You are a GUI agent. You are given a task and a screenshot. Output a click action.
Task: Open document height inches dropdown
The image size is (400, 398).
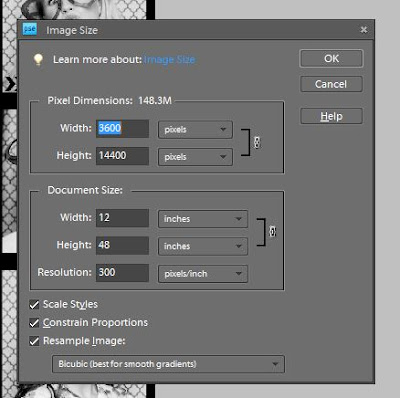coord(203,246)
